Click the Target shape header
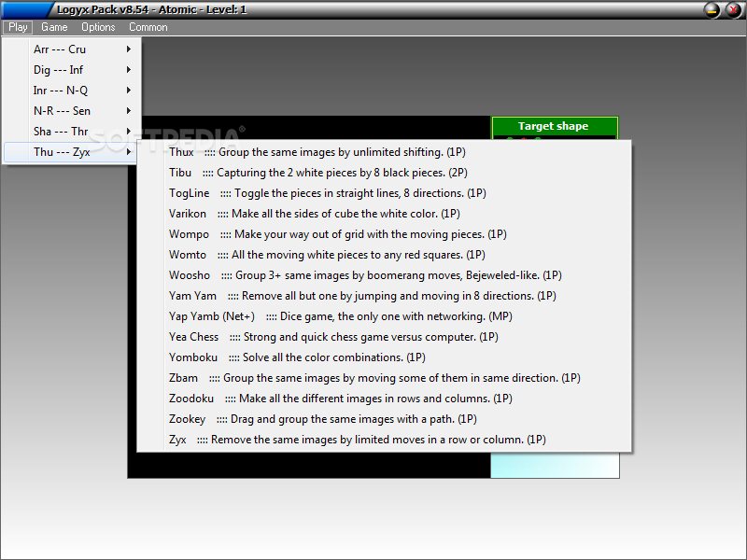The height and width of the screenshot is (560, 747). (554, 126)
